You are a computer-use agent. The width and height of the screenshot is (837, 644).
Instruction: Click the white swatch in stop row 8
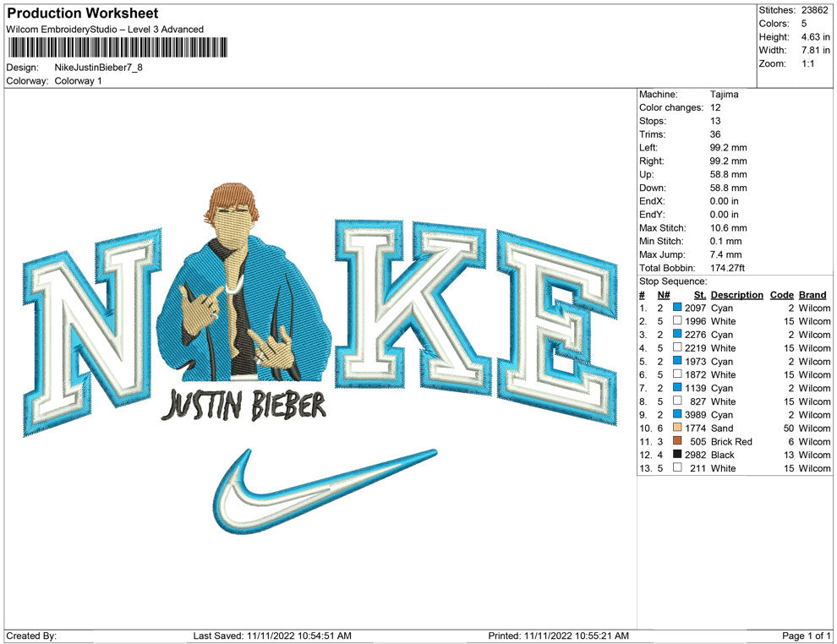tap(677, 401)
